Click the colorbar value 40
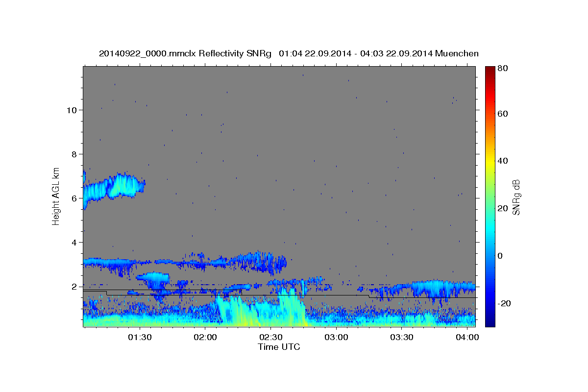 coord(502,161)
